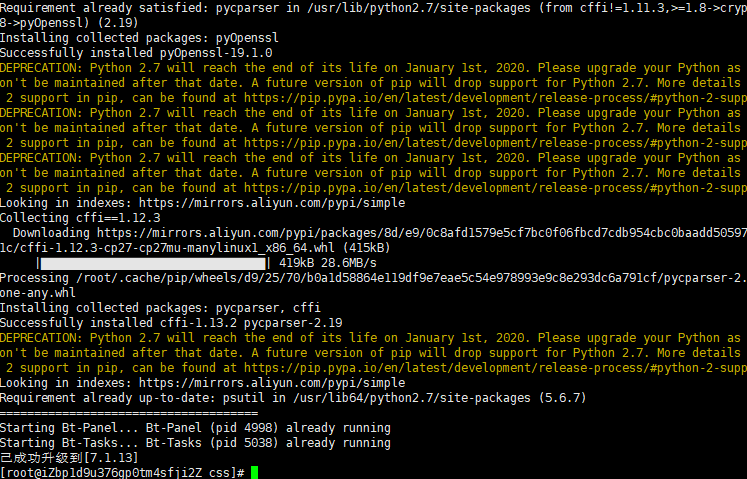747x479 pixels.
Task: Click 'Installing collected packages: pyOpenssl' line
Action: click(x=139, y=38)
